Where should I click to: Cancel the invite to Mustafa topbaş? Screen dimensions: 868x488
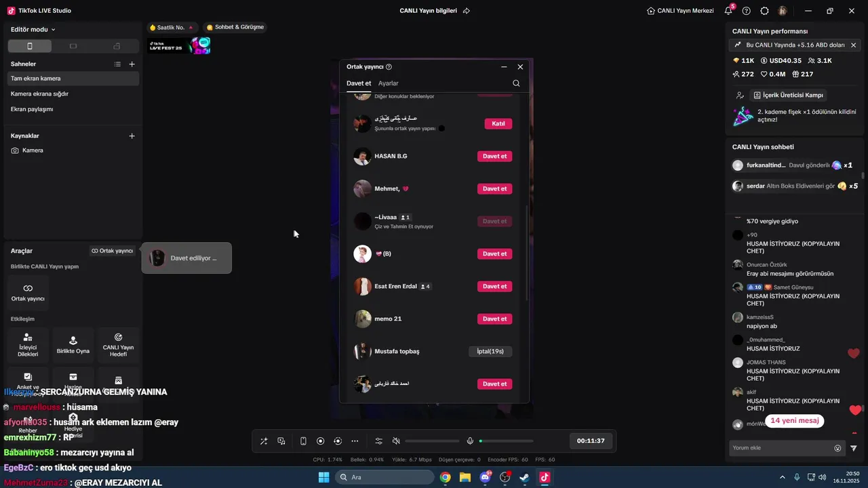pyautogui.click(x=490, y=352)
